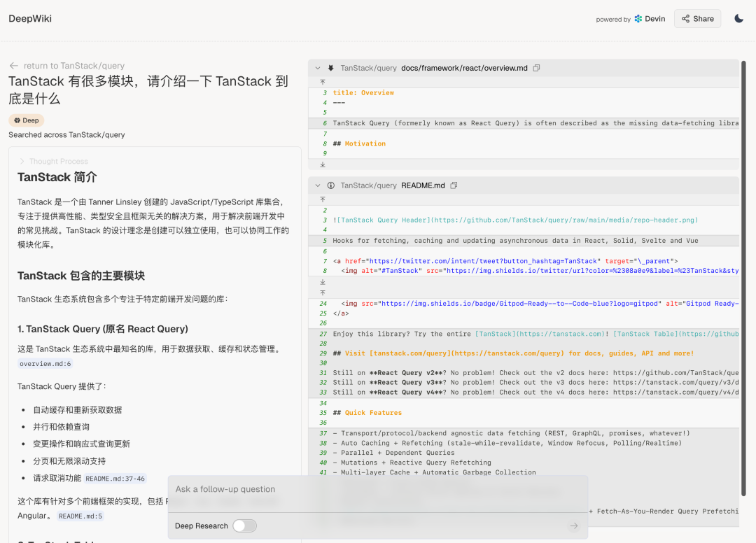
Task: Copy the docs/framework/react/overview.md path
Action: click(x=536, y=69)
